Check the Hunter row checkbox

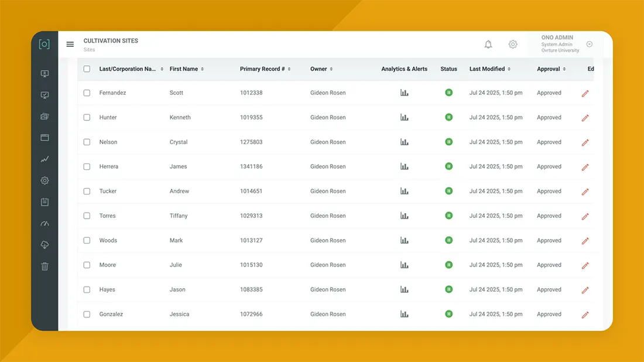click(87, 118)
